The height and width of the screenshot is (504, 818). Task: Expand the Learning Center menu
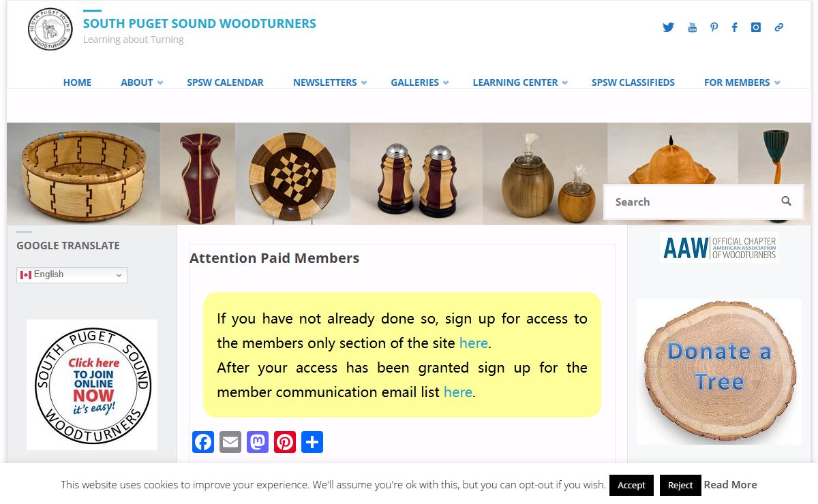520,82
